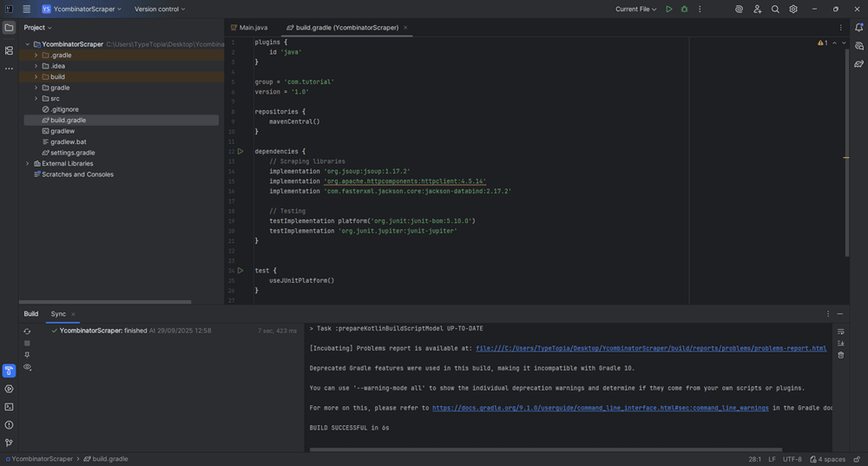Toggle soft-wrap in the build output
The image size is (868, 466).
(x=840, y=331)
